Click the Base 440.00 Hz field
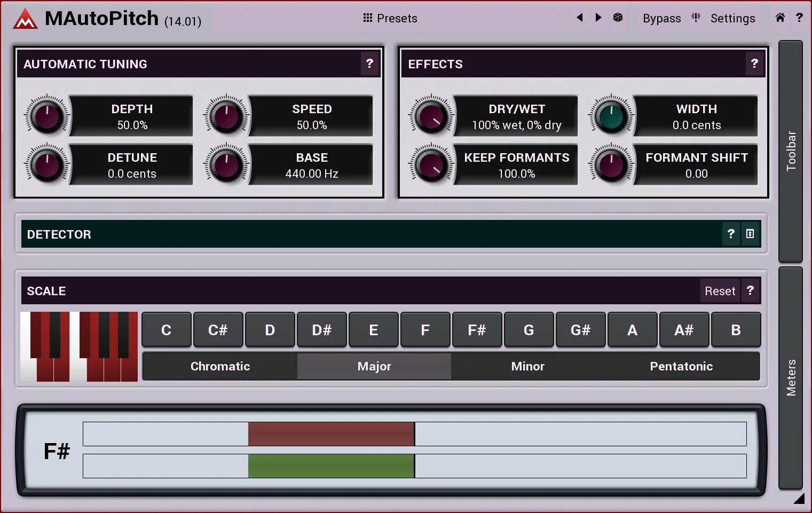The height and width of the screenshot is (513, 812). click(x=312, y=164)
